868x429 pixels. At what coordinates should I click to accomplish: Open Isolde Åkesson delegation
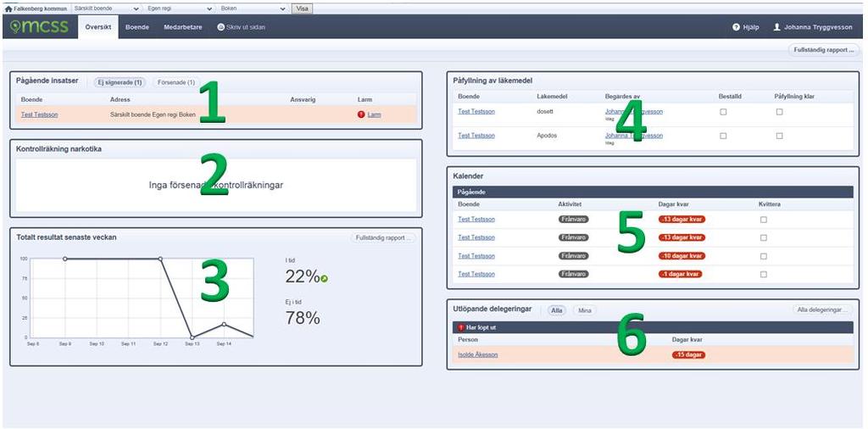click(x=478, y=355)
